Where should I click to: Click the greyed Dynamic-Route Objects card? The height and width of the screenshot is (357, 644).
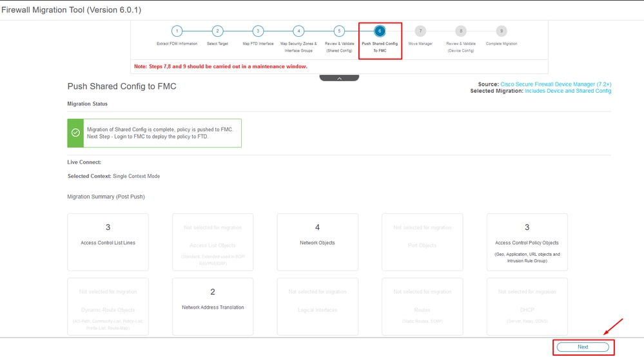[x=108, y=307]
